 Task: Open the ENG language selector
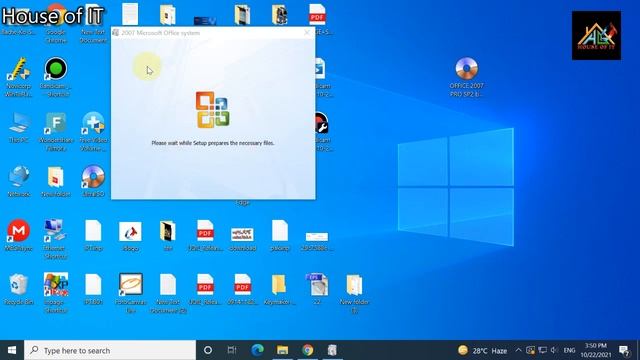(569, 350)
